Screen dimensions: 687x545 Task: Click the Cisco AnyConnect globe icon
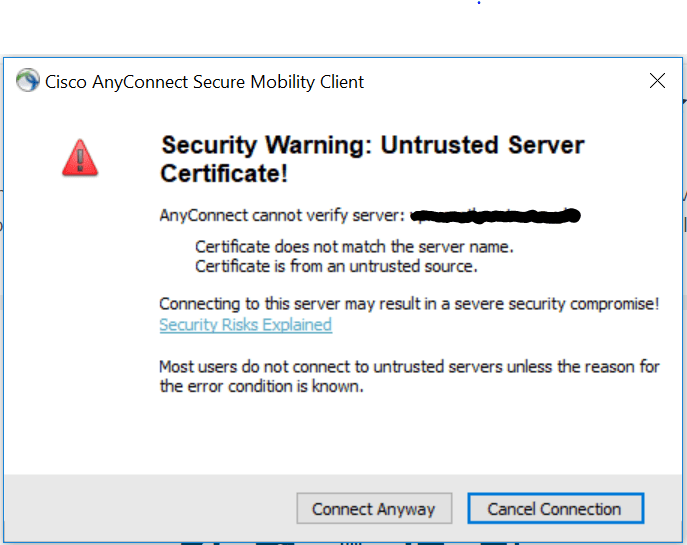pyautogui.click(x=28, y=80)
